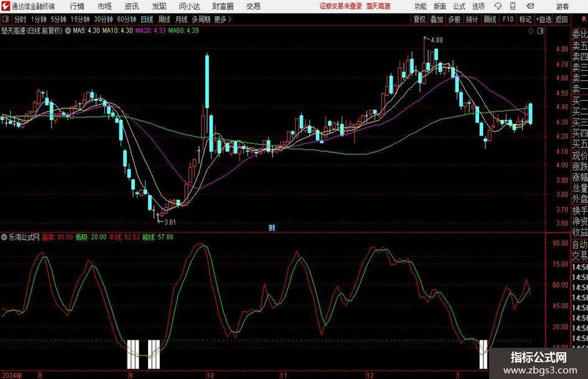Open the 多周期 view selector
This screenshot has height=379, width=588.
(x=201, y=19)
